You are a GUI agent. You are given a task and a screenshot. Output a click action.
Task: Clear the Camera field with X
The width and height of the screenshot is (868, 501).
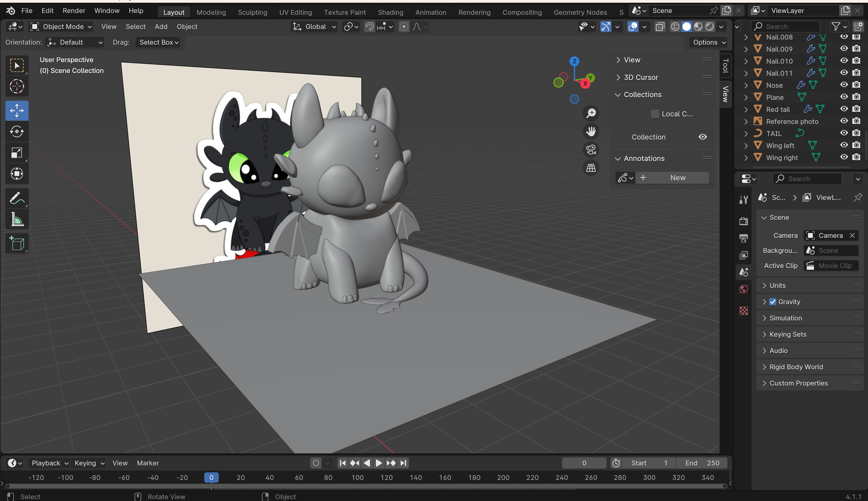point(852,235)
